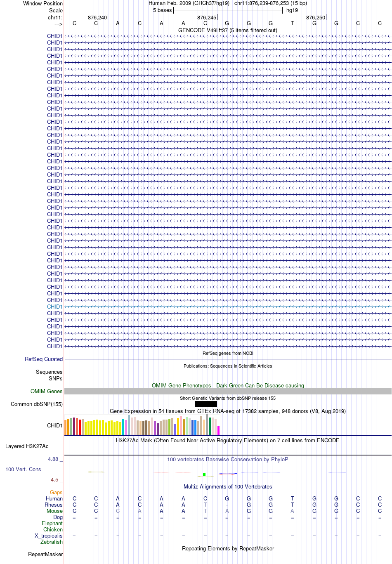Click the Scale track label
392x564 pixels.
pos(56,10)
